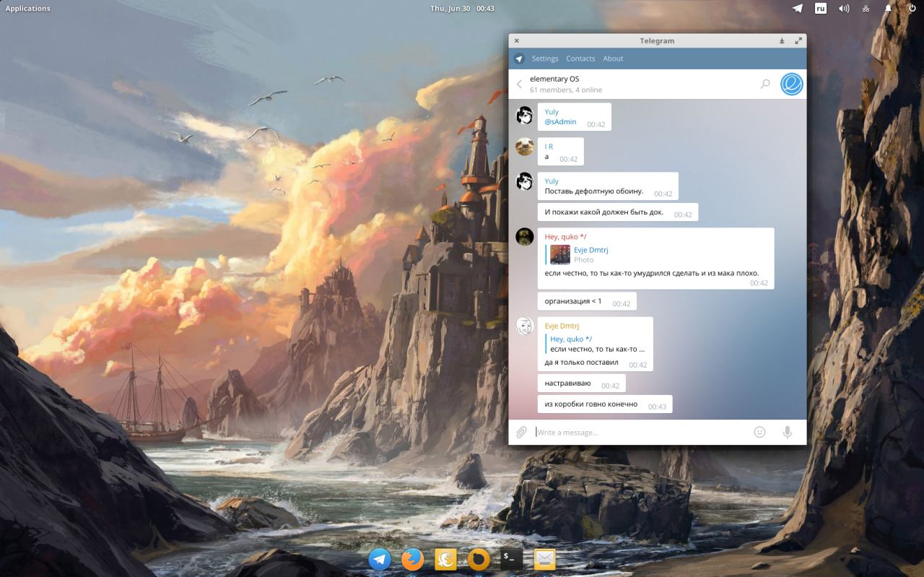The height and width of the screenshot is (577, 924).
Task: Open the ru keyboard layout indicator
Action: pyautogui.click(x=821, y=9)
